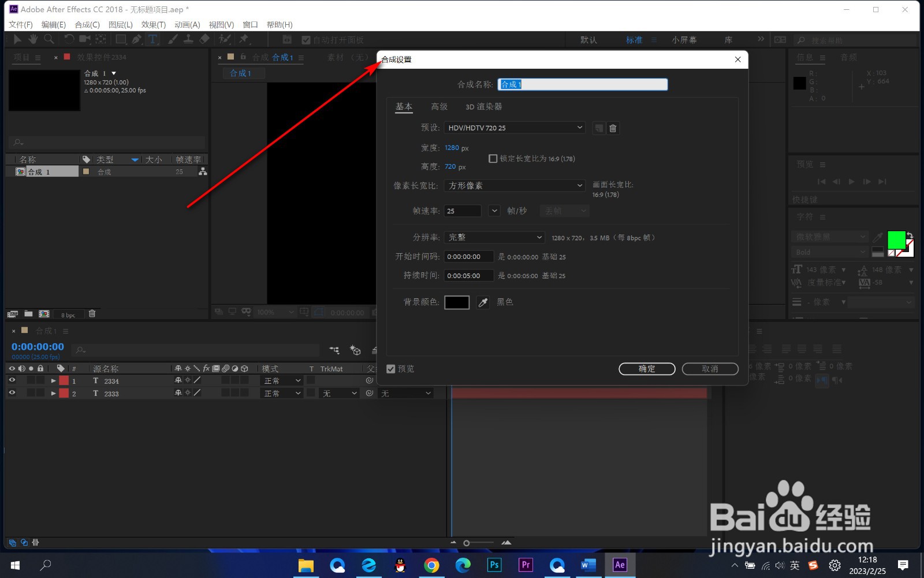Create a new folder in Project panel

click(x=28, y=314)
